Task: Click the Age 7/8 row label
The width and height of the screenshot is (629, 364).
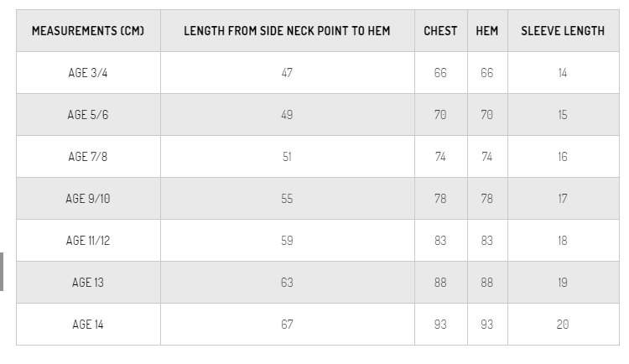Action: click(x=88, y=157)
